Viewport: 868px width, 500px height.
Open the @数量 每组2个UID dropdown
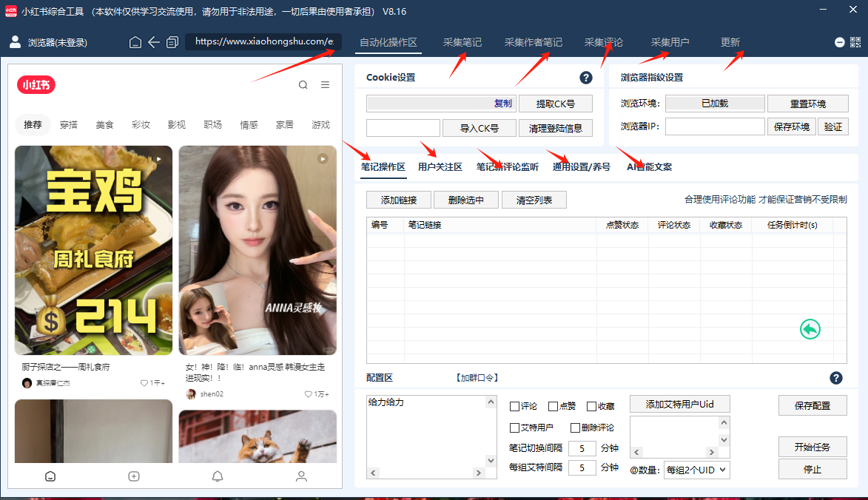coord(696,470)
